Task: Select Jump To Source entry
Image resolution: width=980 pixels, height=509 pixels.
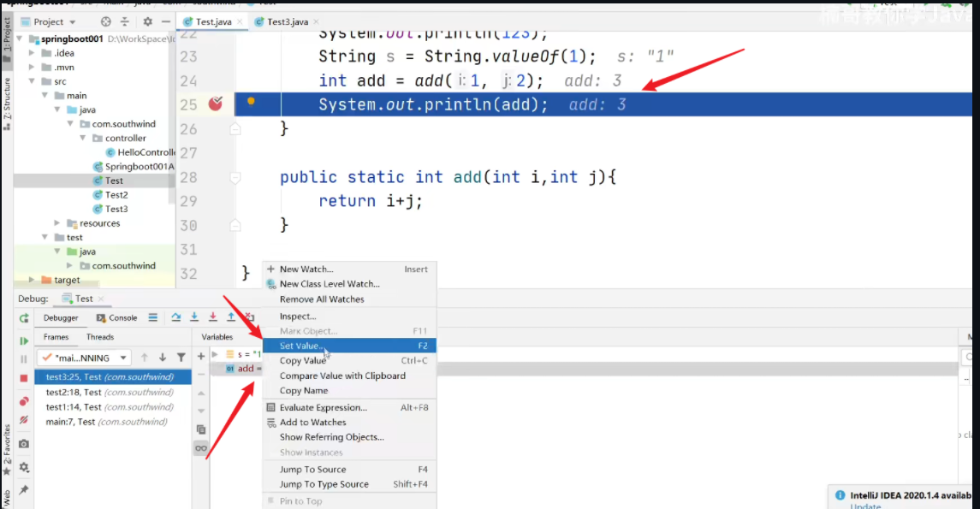Action: point(349,469)
